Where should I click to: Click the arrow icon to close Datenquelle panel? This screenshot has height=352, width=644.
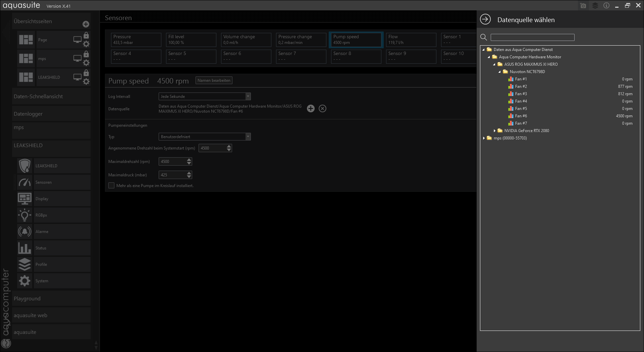485,19
